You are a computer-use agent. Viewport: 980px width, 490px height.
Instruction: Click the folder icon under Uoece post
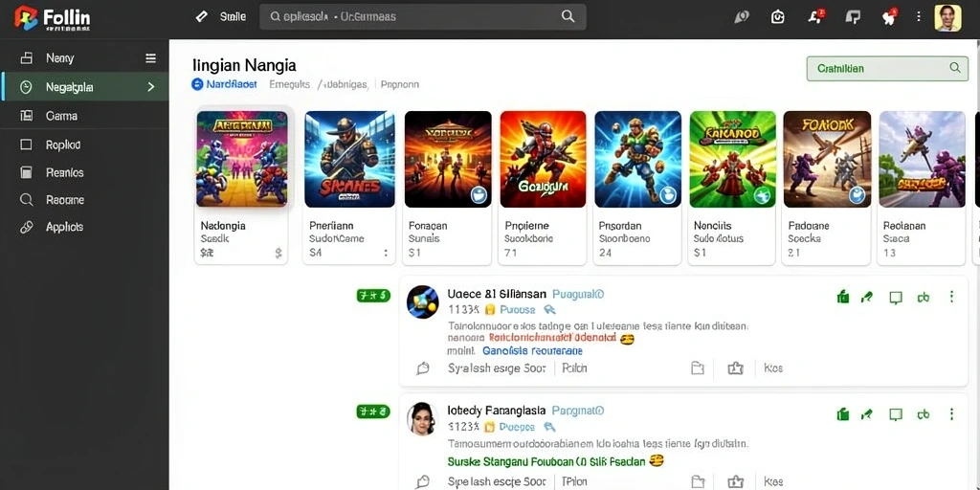(698, 368)
